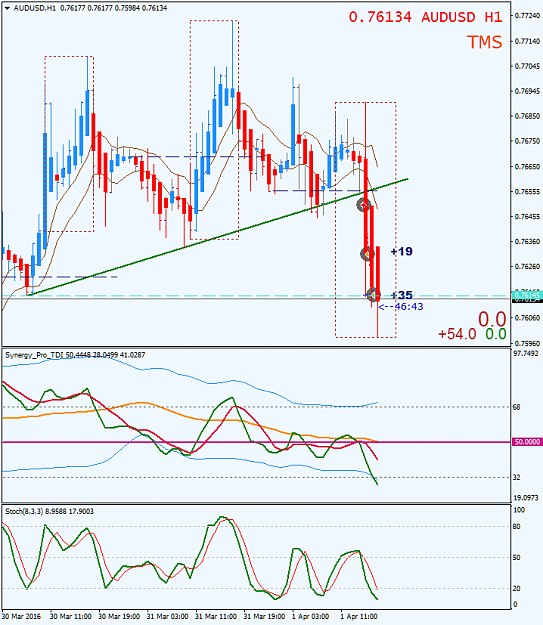Click the +35 pips label
543x625 pixels.
pos(401,295)
